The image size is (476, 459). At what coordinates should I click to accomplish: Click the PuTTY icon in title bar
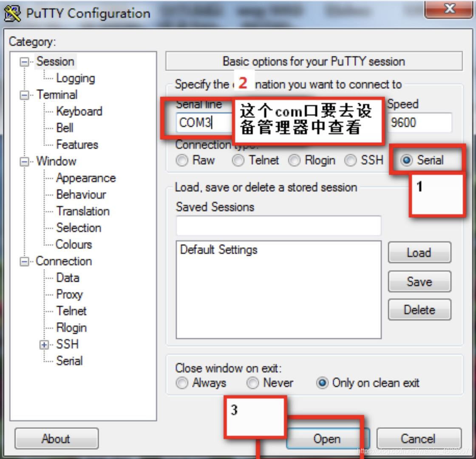point(12,13)
